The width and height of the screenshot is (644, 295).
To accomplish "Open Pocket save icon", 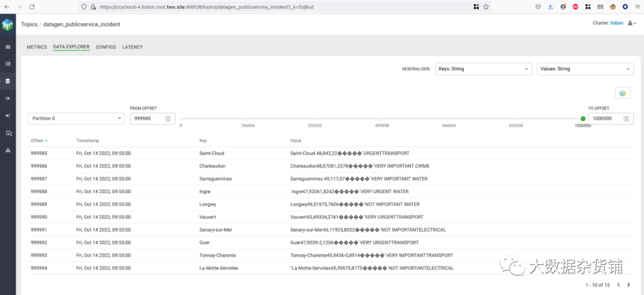I will tap(538, 7).
